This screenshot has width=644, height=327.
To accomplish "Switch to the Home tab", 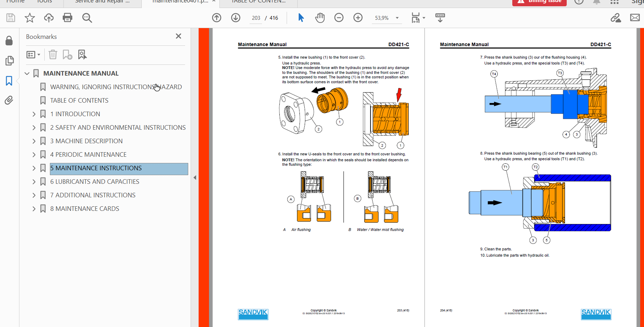I will [15, 2].
